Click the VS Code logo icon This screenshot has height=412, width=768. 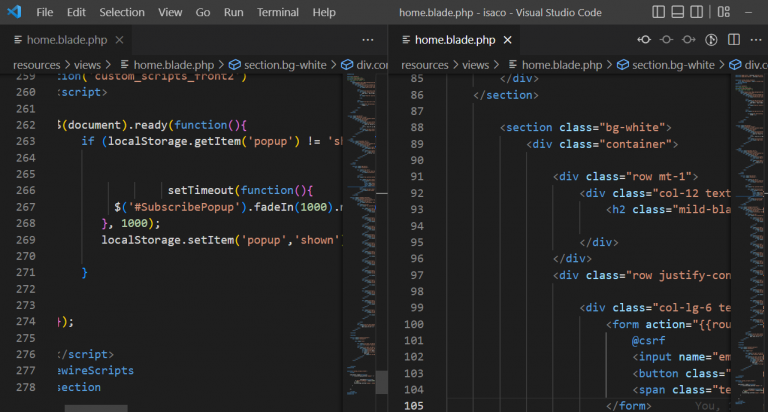click(14, 12)
